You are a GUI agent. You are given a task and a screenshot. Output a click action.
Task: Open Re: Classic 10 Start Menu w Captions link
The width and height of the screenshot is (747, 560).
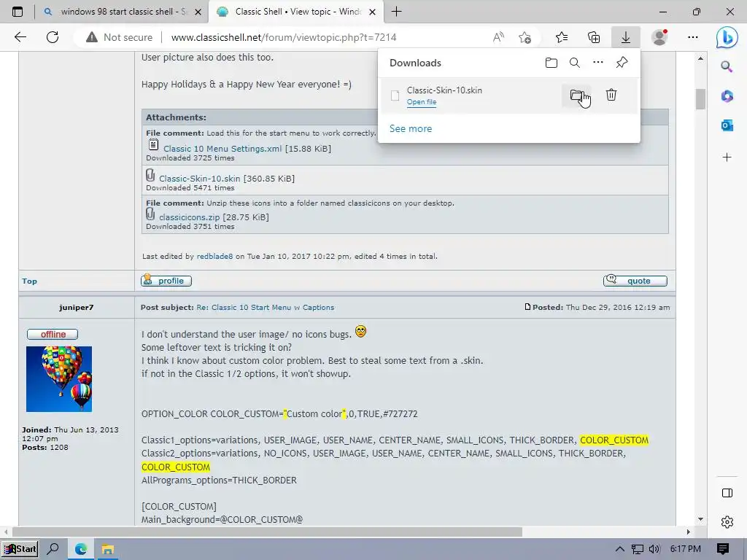pyautogui.click(x=266, y=308)
